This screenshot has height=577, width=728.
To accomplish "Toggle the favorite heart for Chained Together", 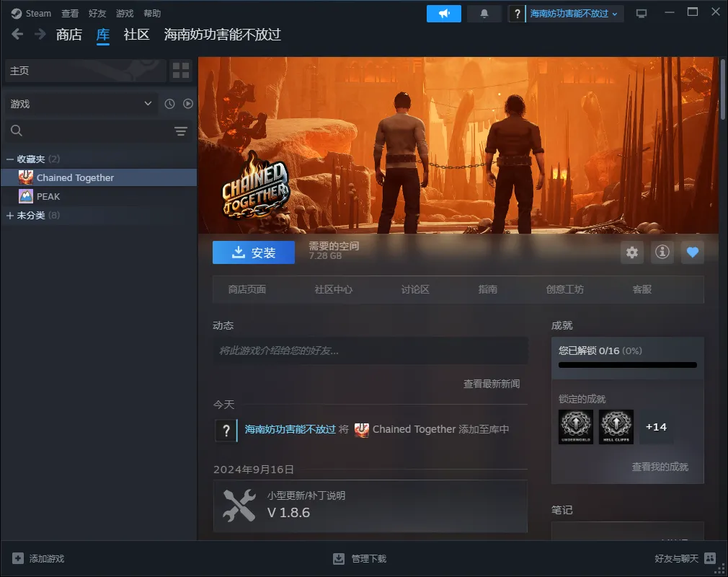I will [x=692, y=252].
